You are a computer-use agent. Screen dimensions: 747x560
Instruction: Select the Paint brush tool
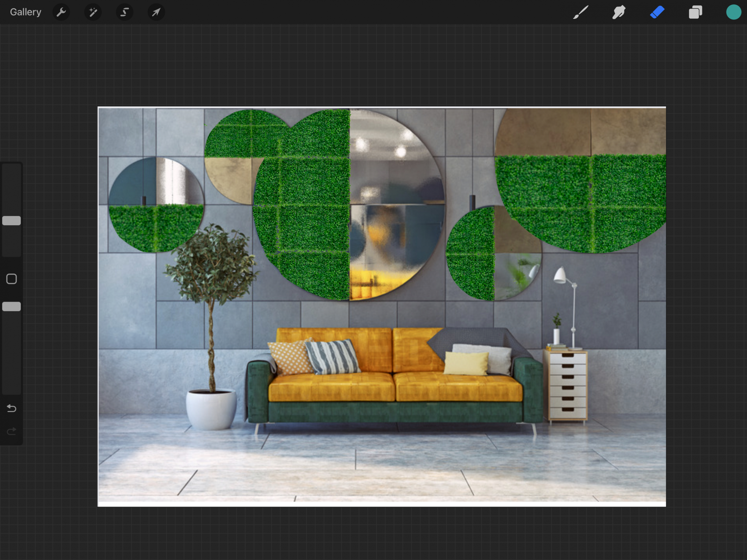click(x=580, y=13)
